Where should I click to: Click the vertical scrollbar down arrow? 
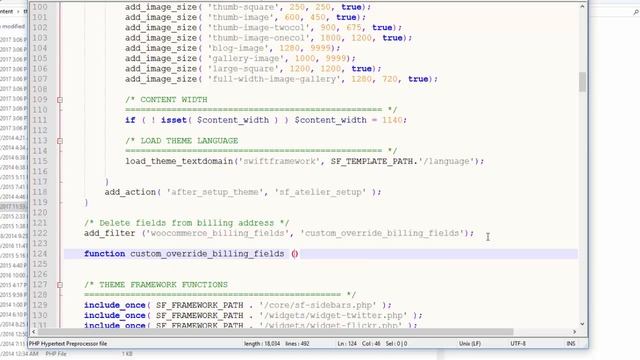click(x=582, y=324)
